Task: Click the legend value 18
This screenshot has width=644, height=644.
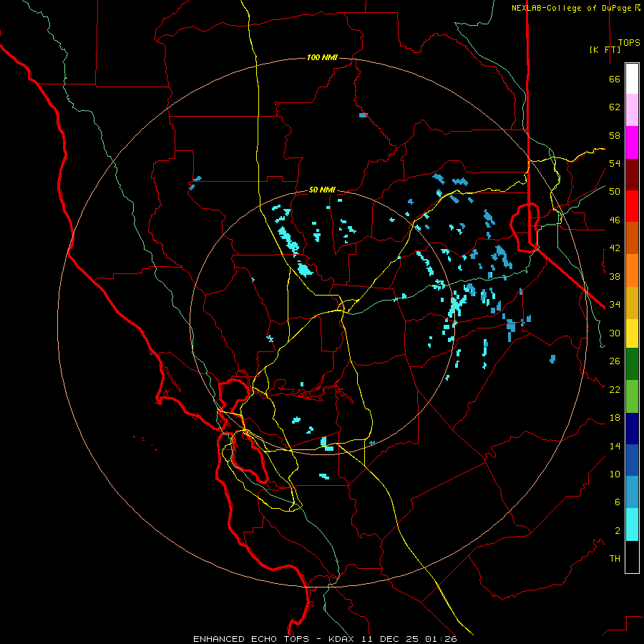Action: point(615,418)
